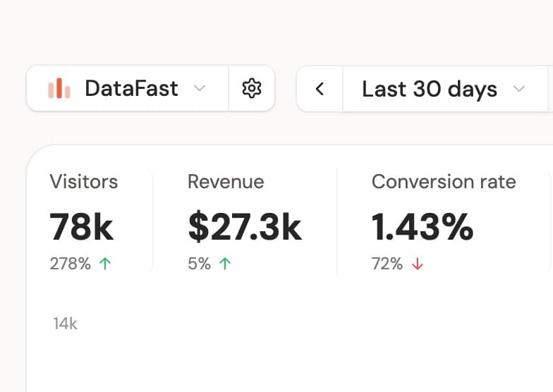Open the settings gear next to DataFast

251,89
